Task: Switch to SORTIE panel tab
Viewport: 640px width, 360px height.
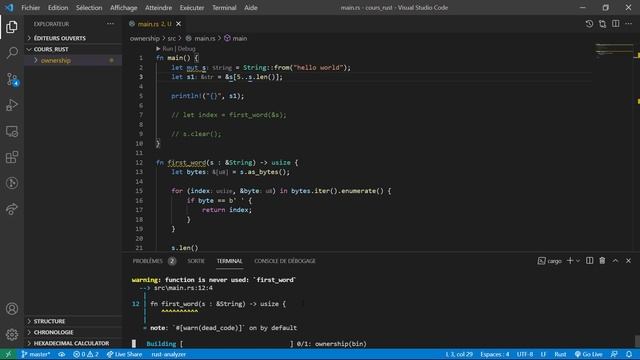Action: click(196, 261)
